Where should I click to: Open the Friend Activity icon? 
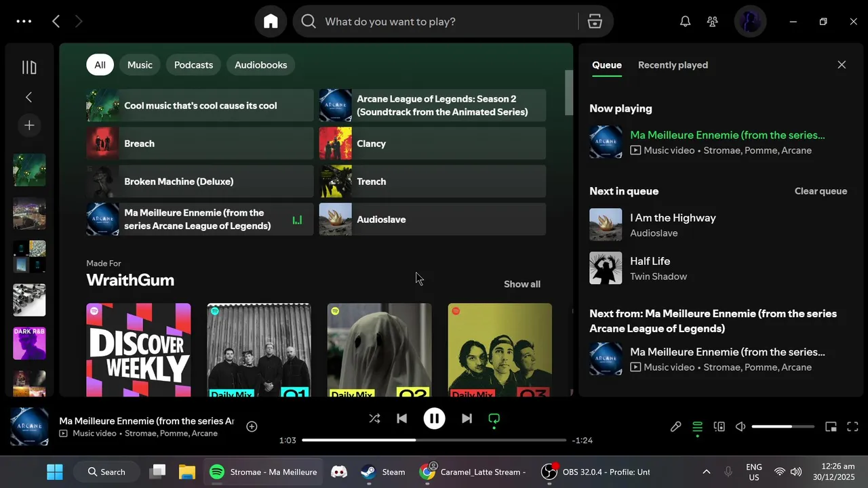point(713,22)
